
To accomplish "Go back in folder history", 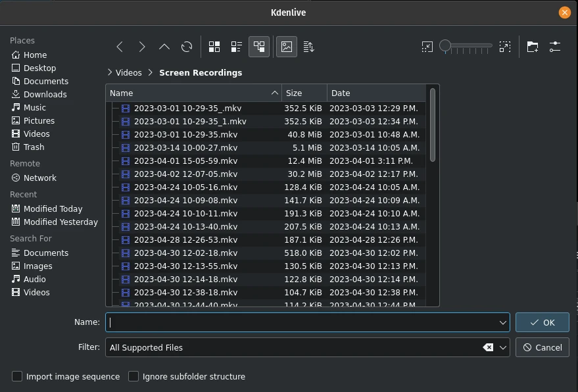I will [120, 47].
